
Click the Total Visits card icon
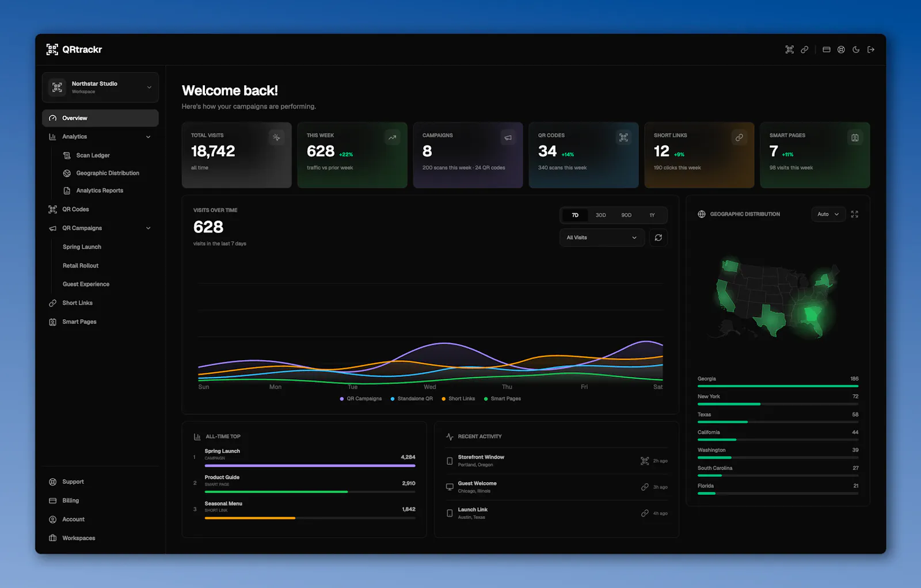pos(276,138)
